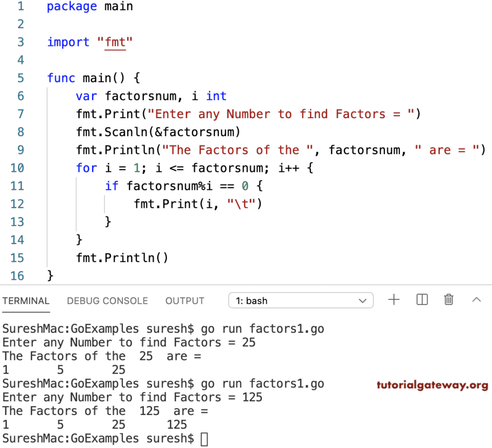
Task: Place cursor at the terminal prompt
Action: [x=204, y=438]
